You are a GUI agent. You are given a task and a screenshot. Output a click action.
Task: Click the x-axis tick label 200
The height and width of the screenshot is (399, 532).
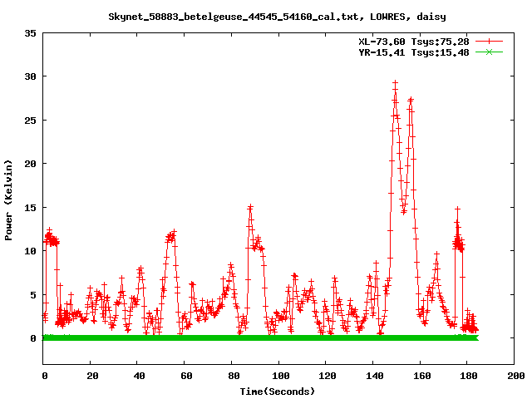pos(516,376)
